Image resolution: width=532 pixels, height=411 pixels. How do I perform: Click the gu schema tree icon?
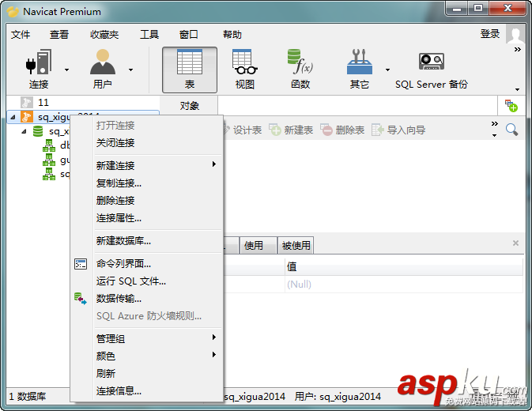49,160
